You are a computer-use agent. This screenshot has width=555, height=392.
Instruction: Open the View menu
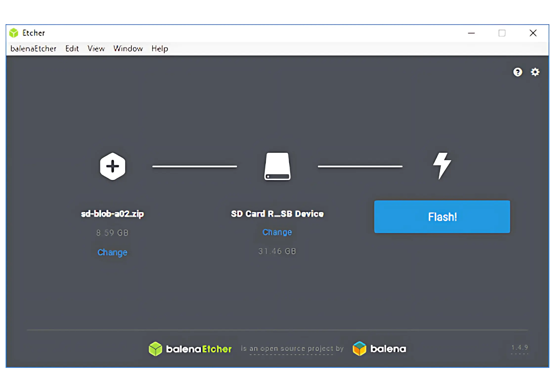click(x=96, y=49)
